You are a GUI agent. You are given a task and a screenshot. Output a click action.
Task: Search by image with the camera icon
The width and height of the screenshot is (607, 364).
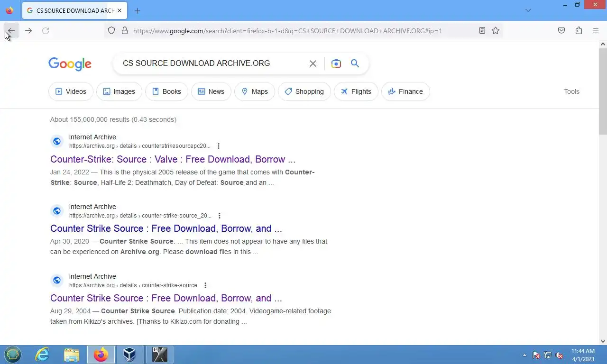pyautogui.click(x=336, y=64)
